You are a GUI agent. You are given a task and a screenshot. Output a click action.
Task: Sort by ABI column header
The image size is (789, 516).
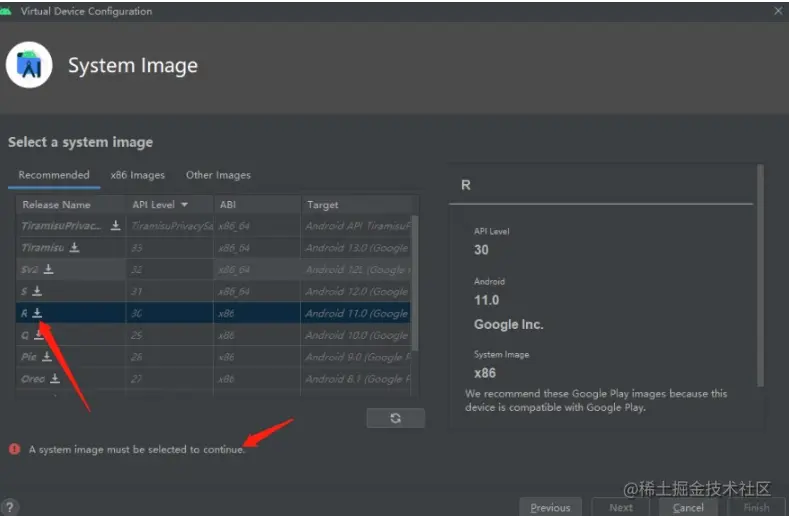257,204
